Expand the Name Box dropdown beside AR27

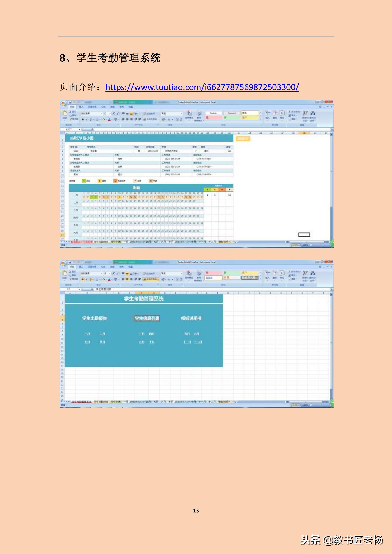tap(79, 129)
